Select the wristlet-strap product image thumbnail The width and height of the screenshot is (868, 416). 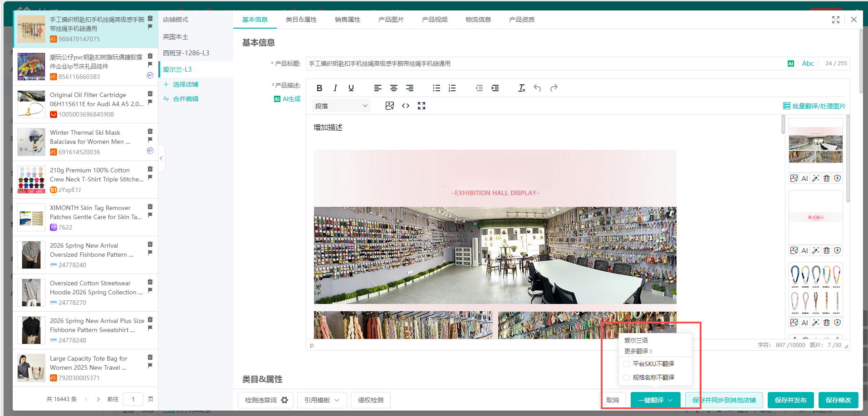pyautogui.click(x=816, y=289)
